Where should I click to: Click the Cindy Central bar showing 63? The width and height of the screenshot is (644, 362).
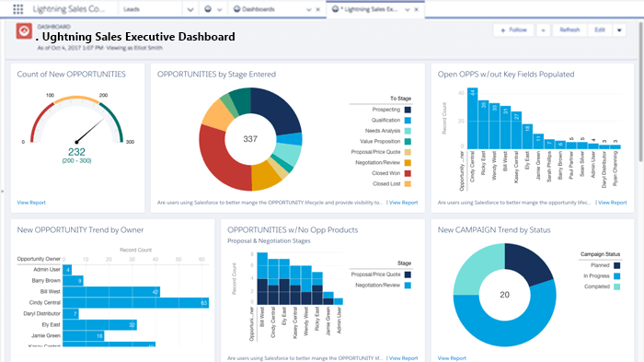coord(135,303)
